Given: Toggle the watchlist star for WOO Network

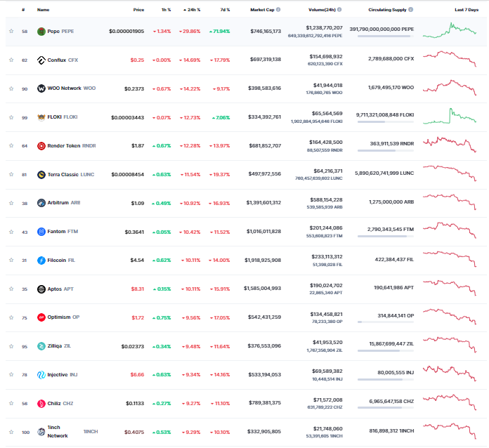Looking at the screenshot, I should click(x=11, y=88).
